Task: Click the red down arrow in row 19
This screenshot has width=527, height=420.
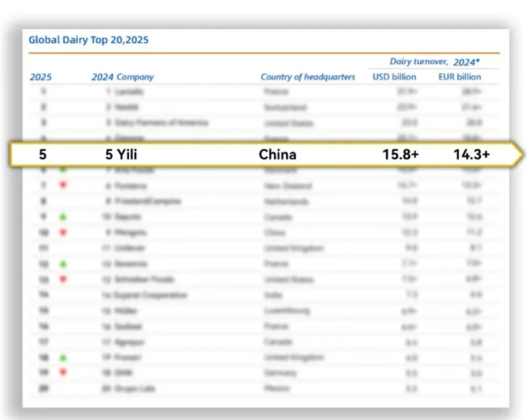Action: [65, 373]
